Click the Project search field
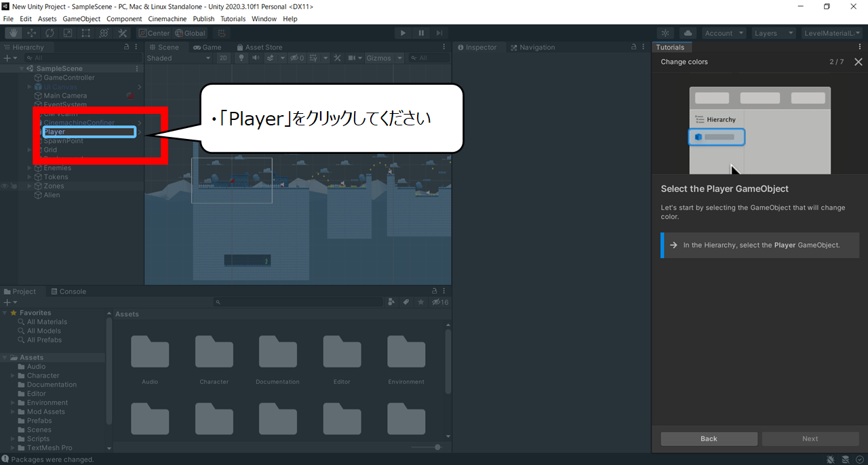This screenshot has width=868, height=465. click(298, 302)
